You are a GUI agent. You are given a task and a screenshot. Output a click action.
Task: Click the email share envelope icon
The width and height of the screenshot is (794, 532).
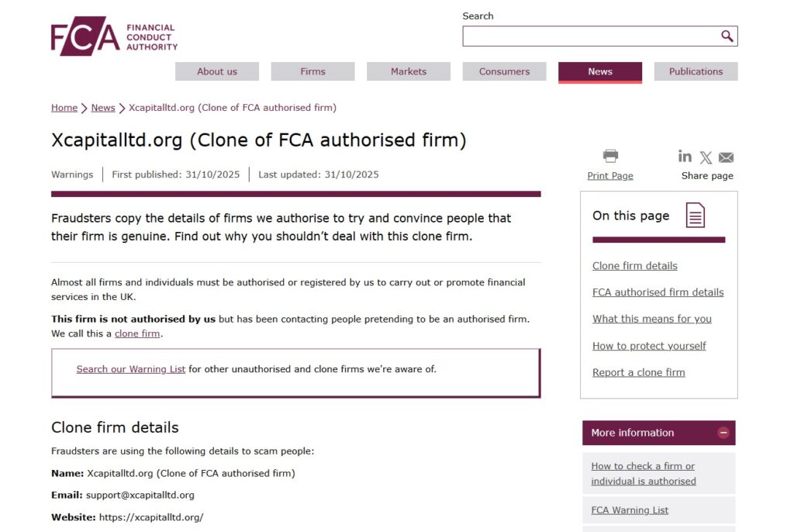point(726,157)
